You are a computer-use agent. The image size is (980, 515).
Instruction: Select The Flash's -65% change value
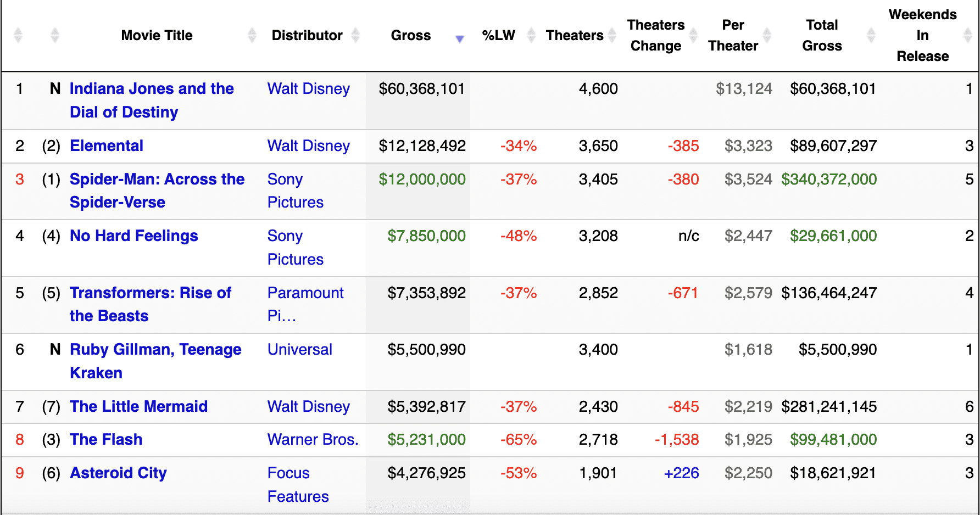(519, 439)
